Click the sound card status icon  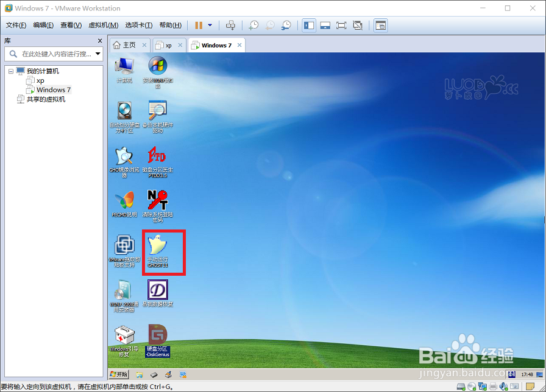[x=503, y=387]
